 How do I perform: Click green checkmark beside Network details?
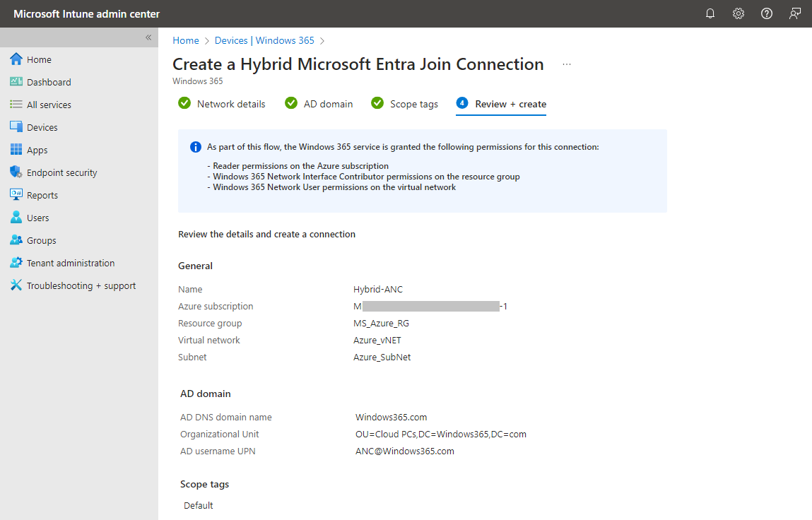(x=184, y=103)
